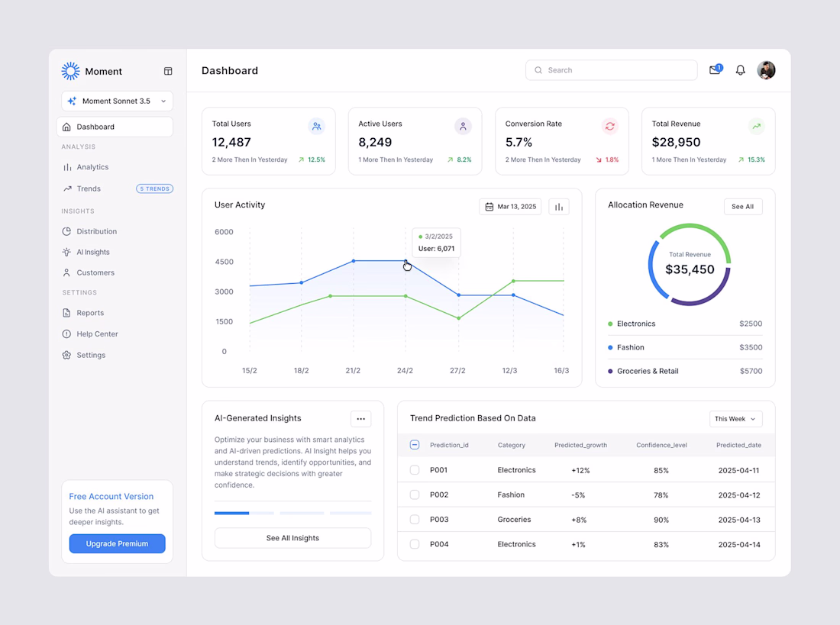Check the P003 row checkbox
The image size is (840, 625).
click(x=415, y=519)
